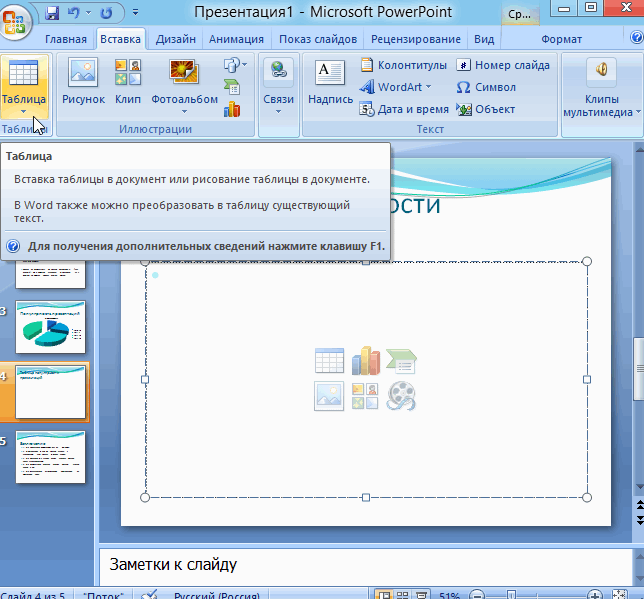
Task: Zoom in with the plus button
Action: (x=594, y=594)
